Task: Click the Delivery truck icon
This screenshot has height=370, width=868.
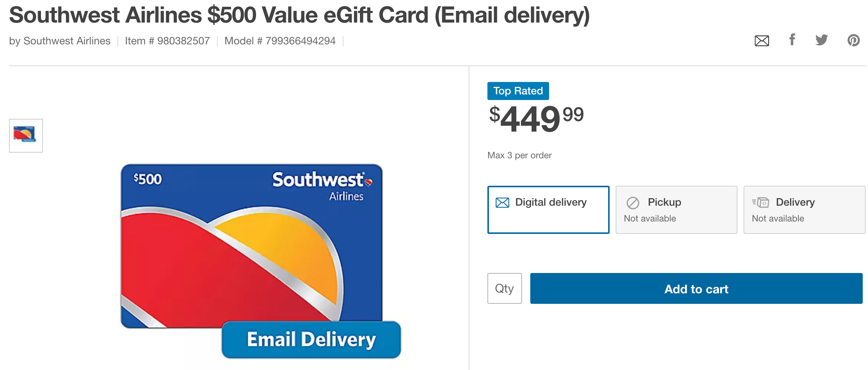Action: pos(761,202)
